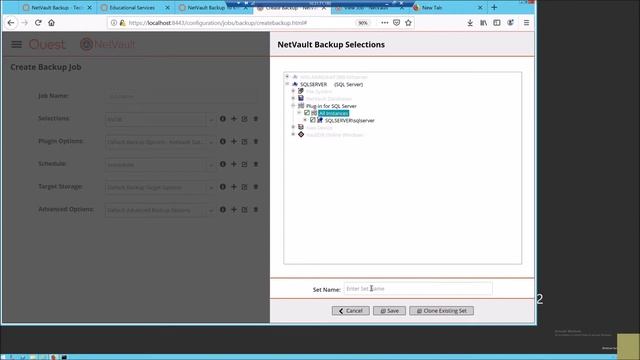Open the Firefox hamburger application menu
Viewport: 640px width, 360px height.
point(527,23)
